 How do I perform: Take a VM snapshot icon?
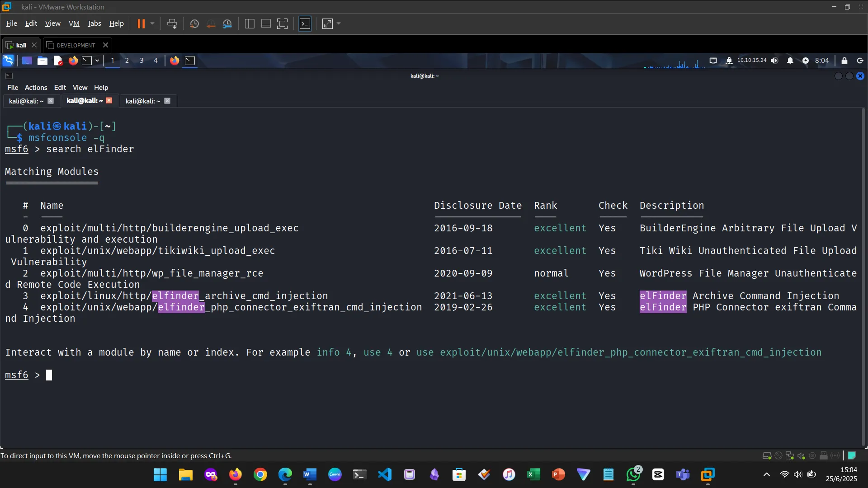pyautogui.click(x=194, y=24)
